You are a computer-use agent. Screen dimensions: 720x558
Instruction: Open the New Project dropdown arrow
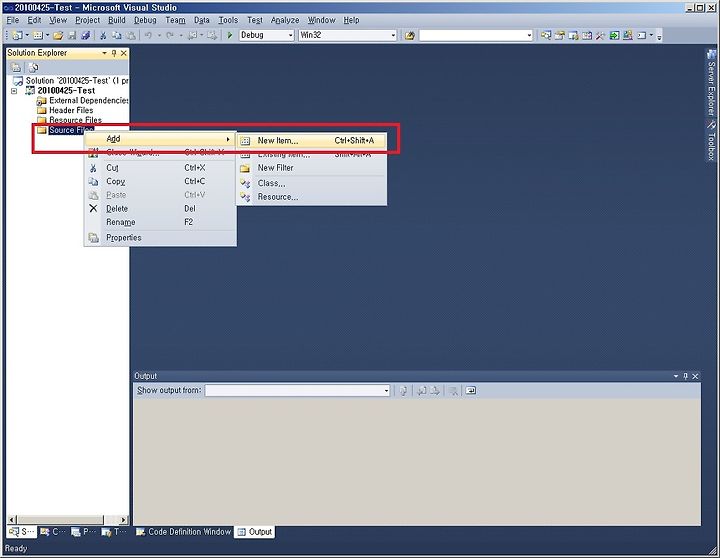27,35
